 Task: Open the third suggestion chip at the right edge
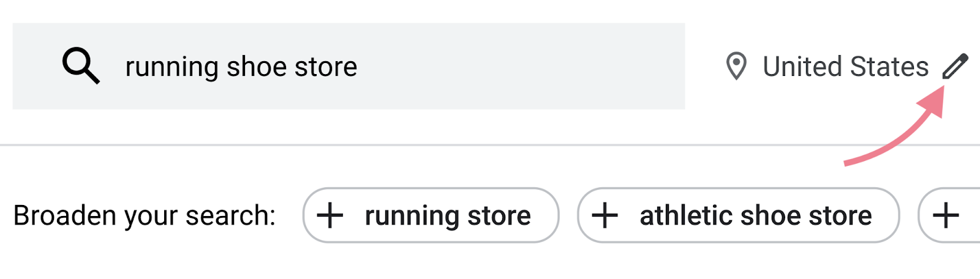tap(949, 215)
